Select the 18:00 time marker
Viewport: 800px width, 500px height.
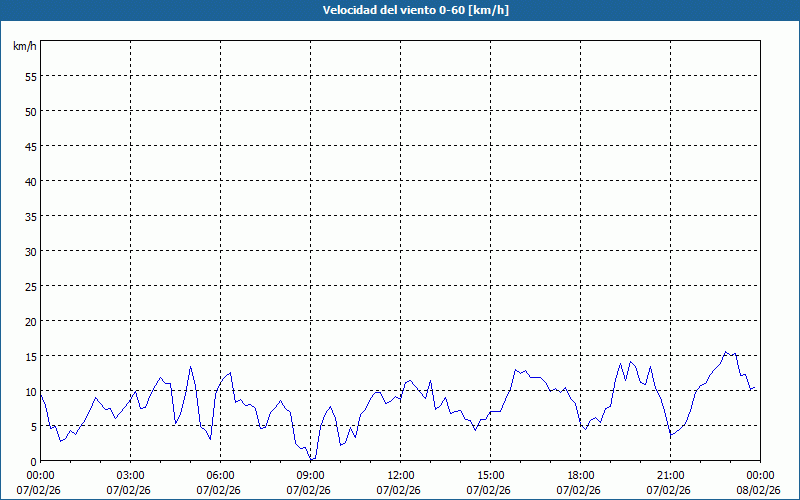580,475
